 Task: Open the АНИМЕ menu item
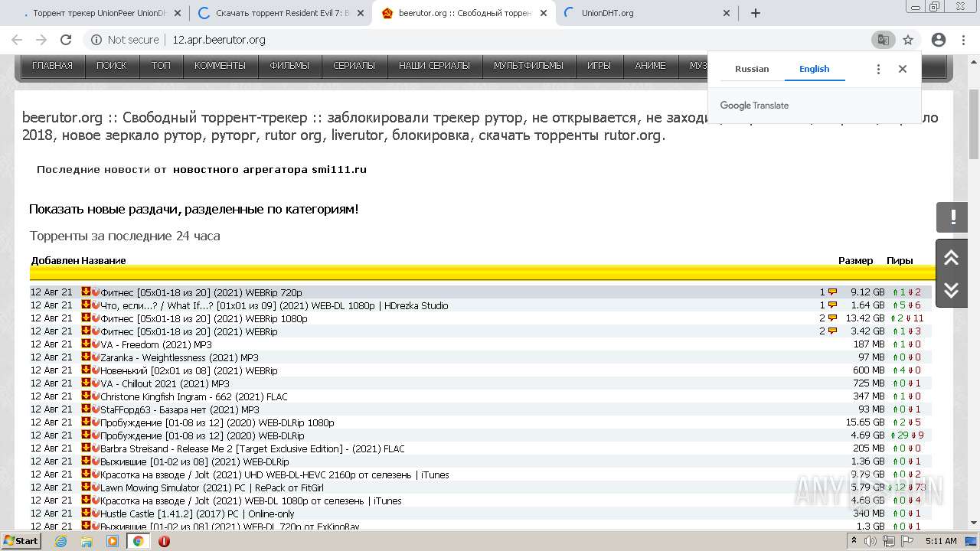click(650, 66)
